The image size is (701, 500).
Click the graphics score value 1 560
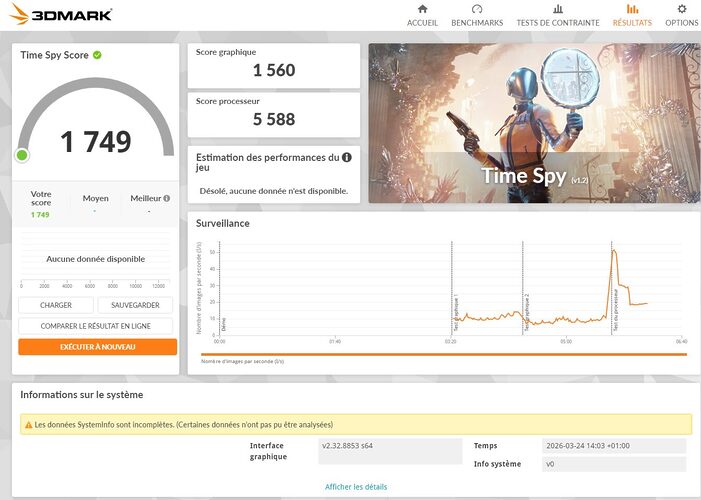tap(274, 70)
